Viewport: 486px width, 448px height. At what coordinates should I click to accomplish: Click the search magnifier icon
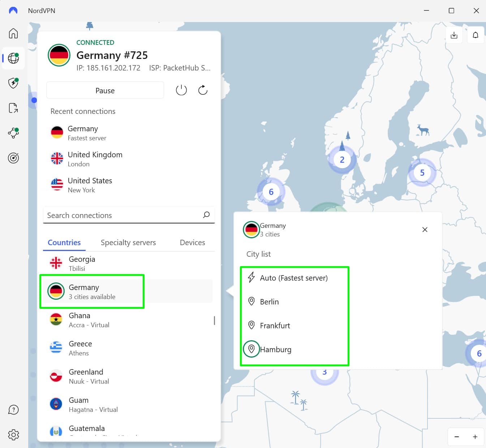[206, 215]
